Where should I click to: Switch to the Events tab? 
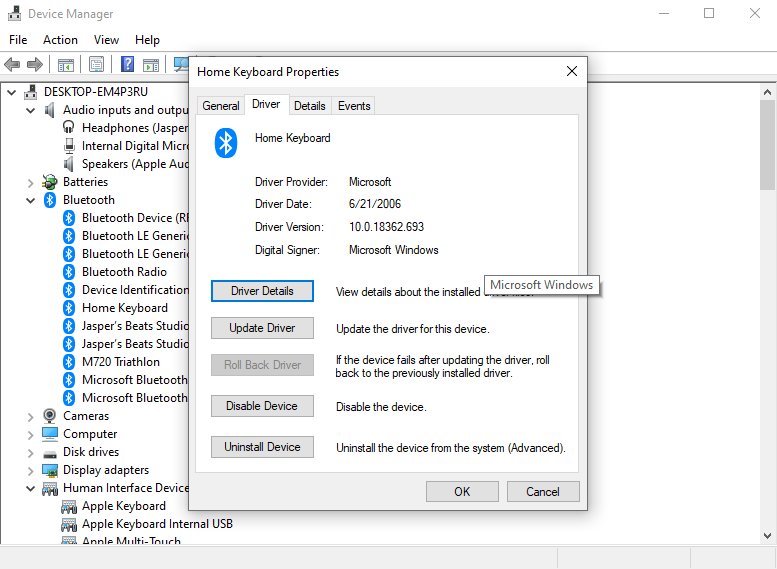pyautogui.click(x=354, y=106)
